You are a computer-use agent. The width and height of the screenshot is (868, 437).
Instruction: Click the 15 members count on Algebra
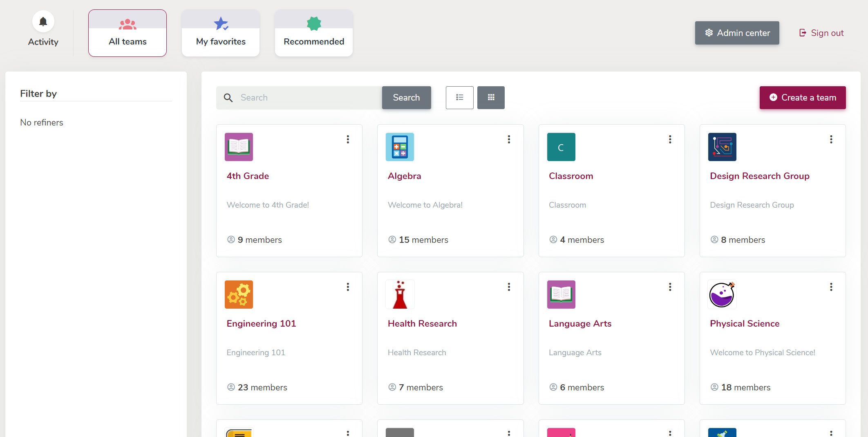[x=418, y=240]
